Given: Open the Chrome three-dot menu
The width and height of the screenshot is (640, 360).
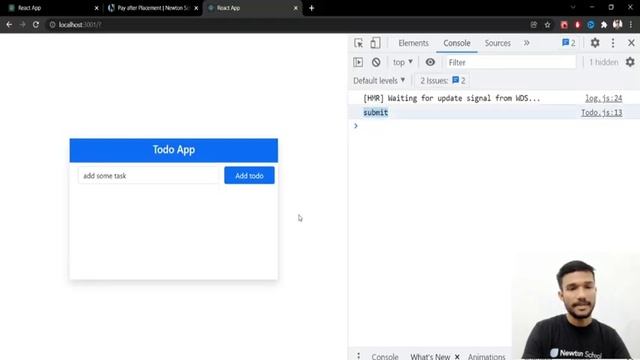Looking at the screenshot, I should point(631,25).
